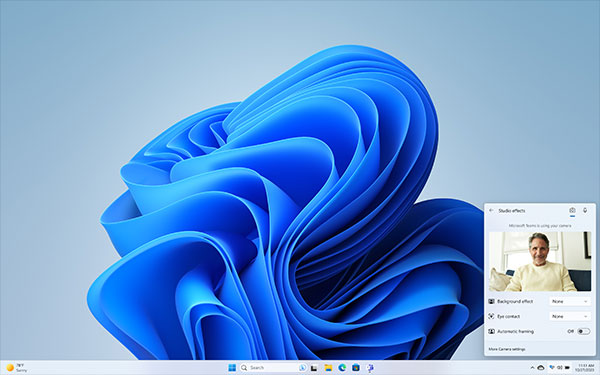600x375 pixels.
Task: Click the 'Eye contact' label
Action: coord(509,316)
